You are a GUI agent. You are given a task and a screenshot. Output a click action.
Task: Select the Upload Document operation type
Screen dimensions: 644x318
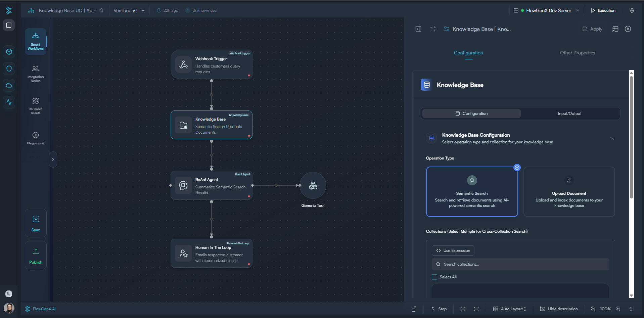click(x=569, y=192)
